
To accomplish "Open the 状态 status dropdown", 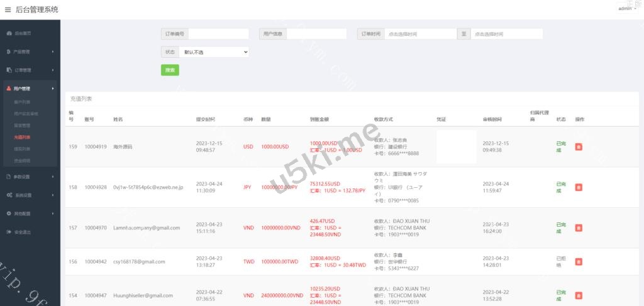I will 214,52.
